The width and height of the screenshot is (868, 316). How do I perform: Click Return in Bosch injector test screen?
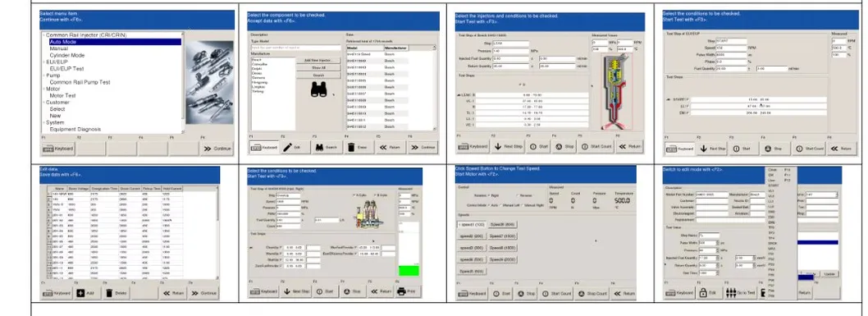(630, 147)
